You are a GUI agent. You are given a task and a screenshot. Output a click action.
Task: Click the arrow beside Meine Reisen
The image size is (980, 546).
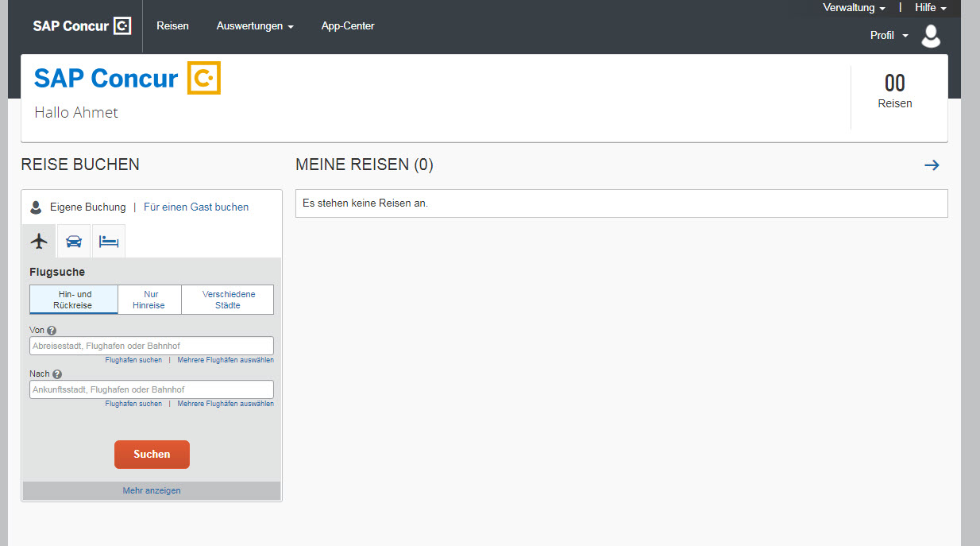click(932, 165)
